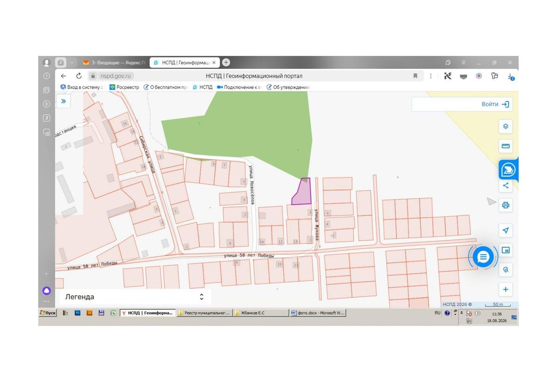The image size is (555, 392).
Task: Open Об утверждении bookmark
Action: [x=288, y=87]
